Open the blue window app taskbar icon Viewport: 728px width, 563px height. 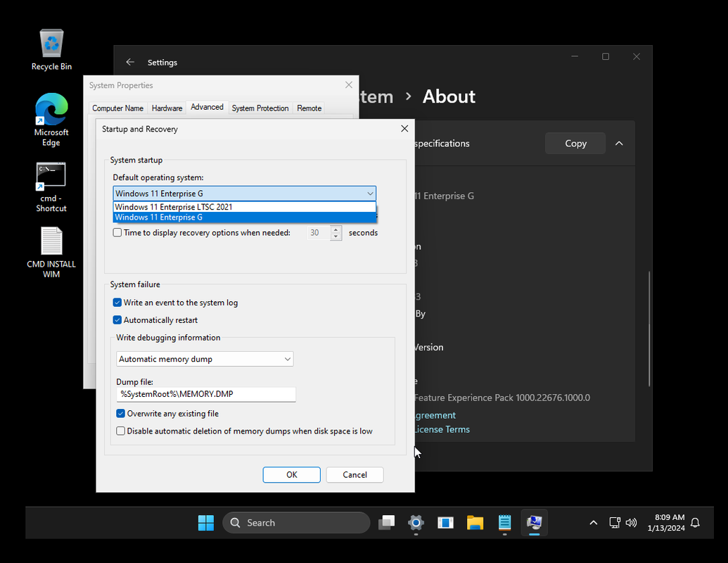[445, 523]
